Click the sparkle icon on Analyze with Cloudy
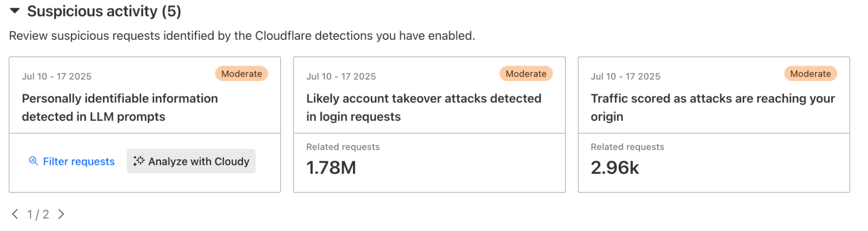The height and width of the screenshot is (231, 868). [139, 161]
